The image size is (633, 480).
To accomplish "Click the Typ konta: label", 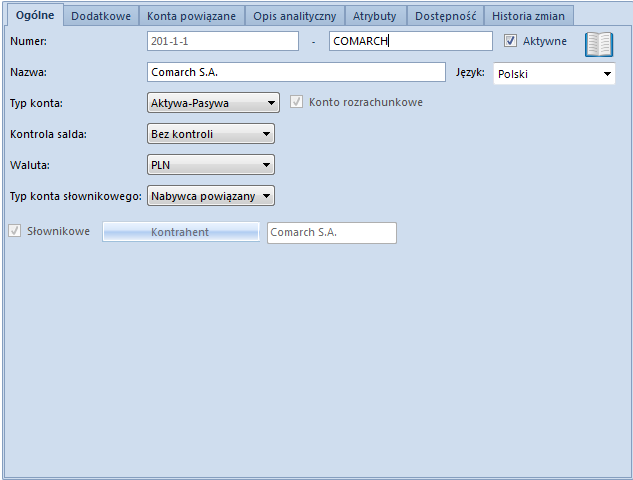I will 36,103.
